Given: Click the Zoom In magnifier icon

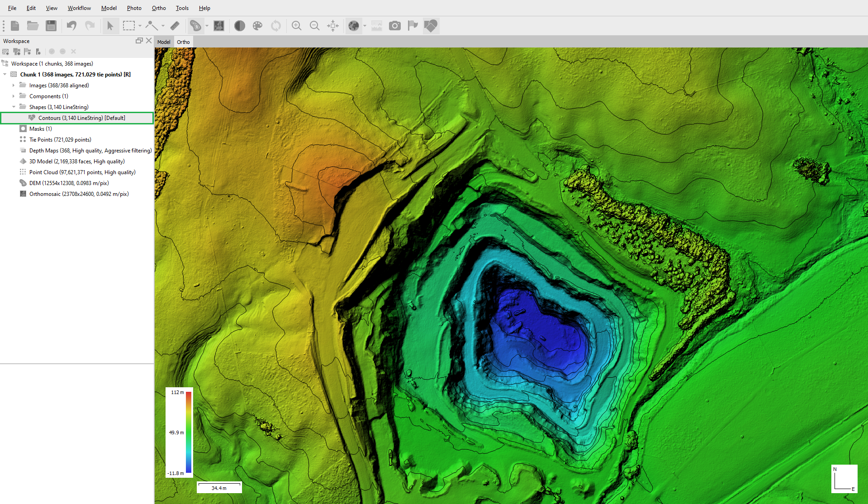Looking at the screenshot, I should (296, 26).
